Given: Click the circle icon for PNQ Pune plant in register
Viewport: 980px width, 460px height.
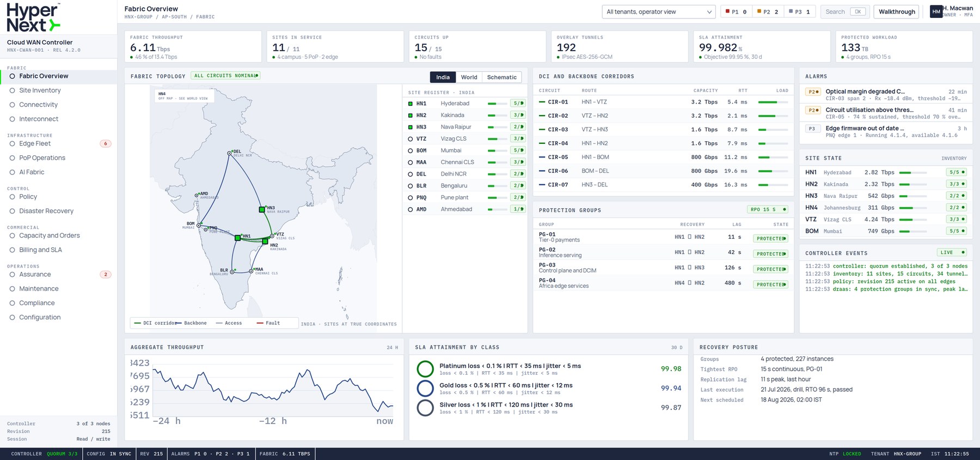Looking at the screenshot, I should [411, 197].
